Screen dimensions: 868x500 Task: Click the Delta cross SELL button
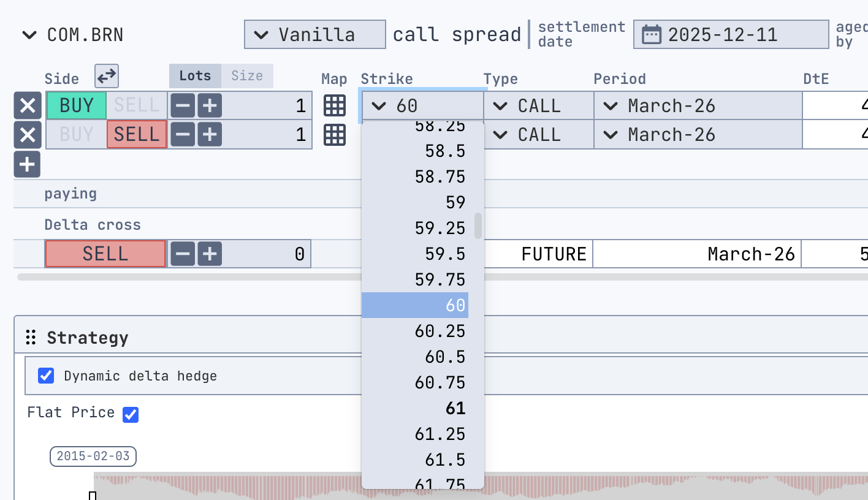point(105,254)
